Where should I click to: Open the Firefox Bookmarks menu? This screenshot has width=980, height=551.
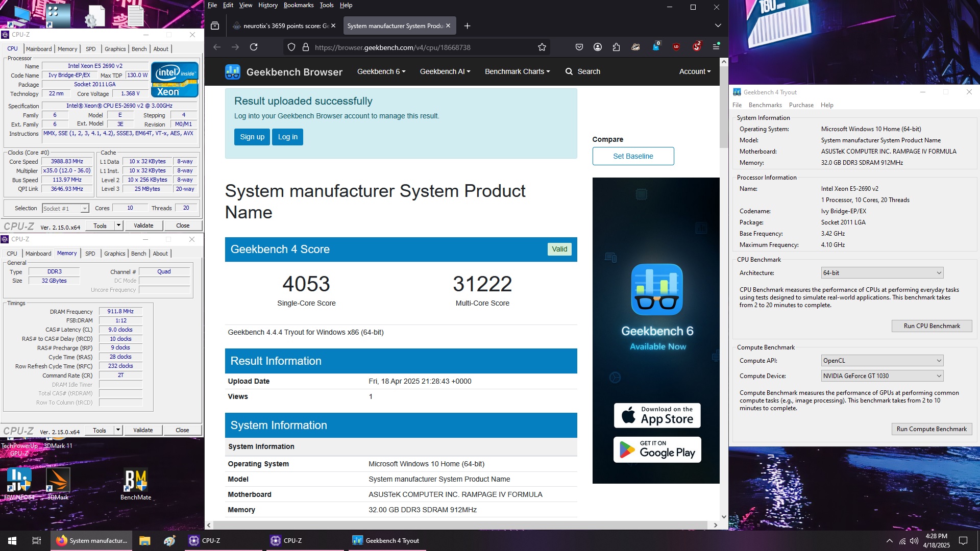point(299,5)
